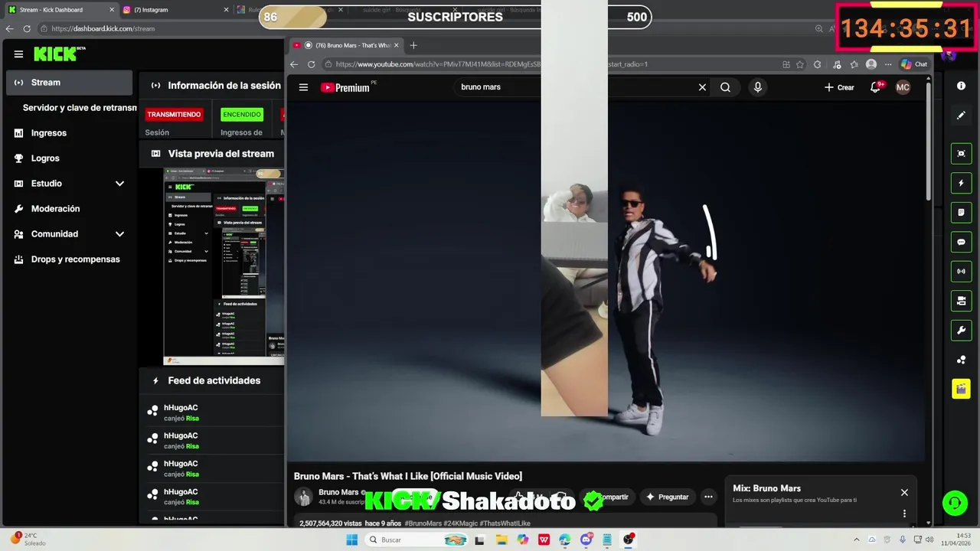The image size is (980, 551).
Task: Open the MC account avatar menu
Action: click(903, 87)
